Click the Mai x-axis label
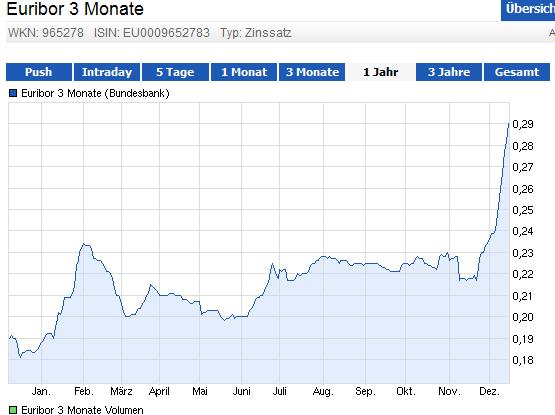 pyautogui.click(x=200, y=391)
